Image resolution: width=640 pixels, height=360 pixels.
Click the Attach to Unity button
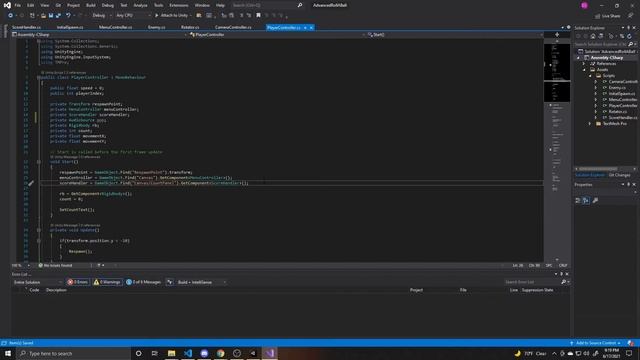point(171,16)
